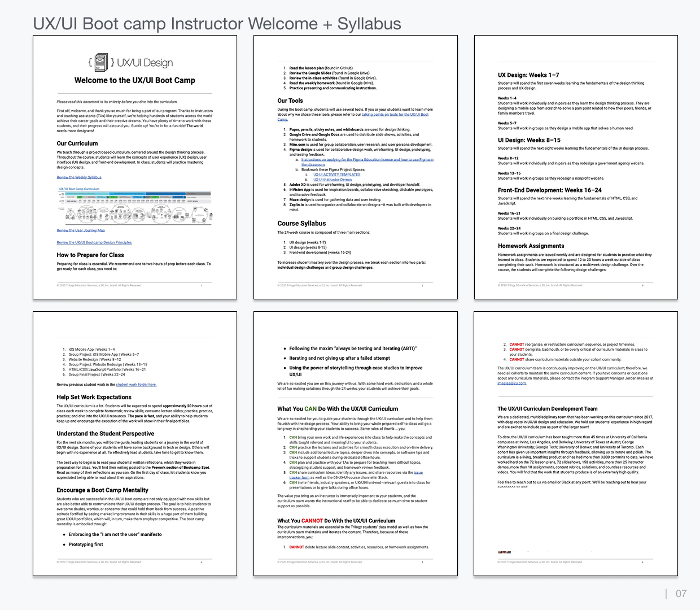This screenshot has height=610, width=700.
Task: Click The UX/UI Curriculum Development Team heading
Action: pyautogui.click(x=548, y=408)
